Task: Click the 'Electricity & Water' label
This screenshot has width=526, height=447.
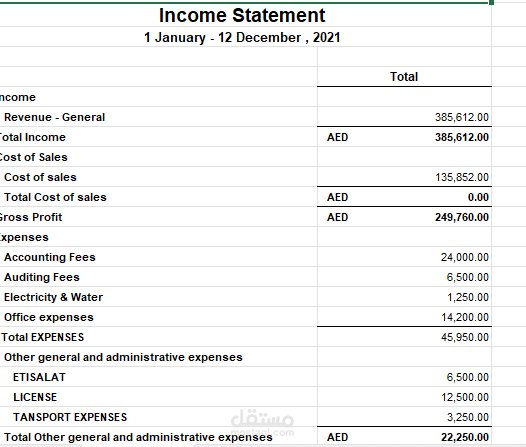Action: (x=53, y=297)
